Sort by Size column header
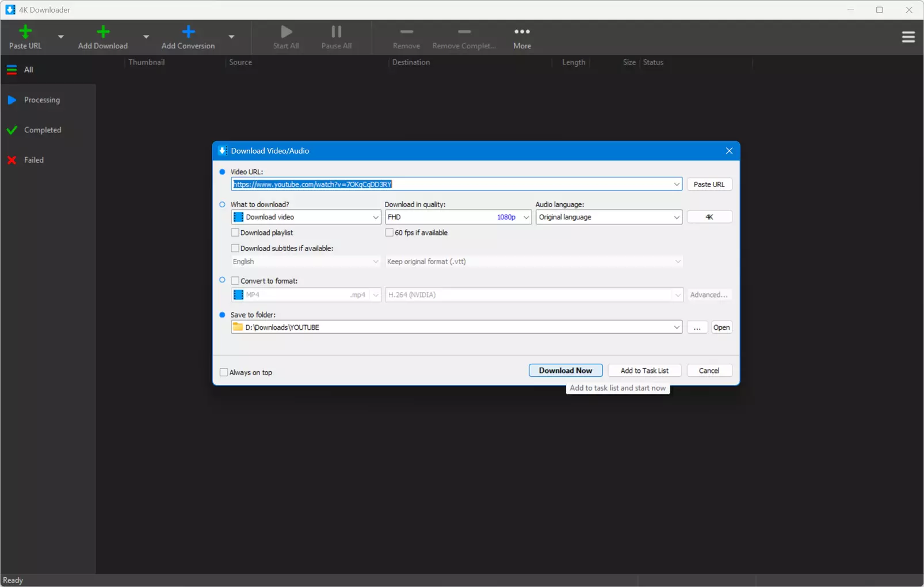The width and height of the screenshot is (924, 587). [x=629, y=62]
